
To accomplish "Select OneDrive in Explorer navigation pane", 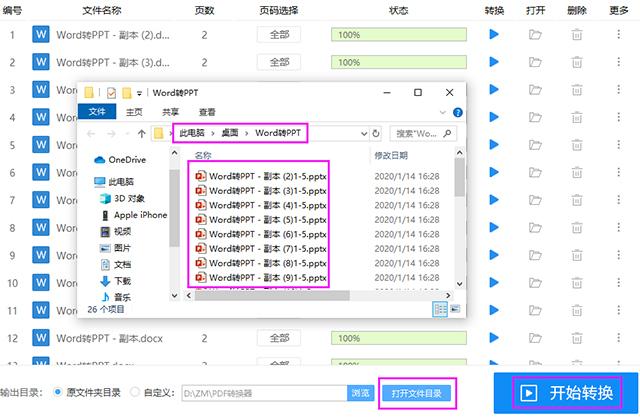I will click(x=120, y=160).
